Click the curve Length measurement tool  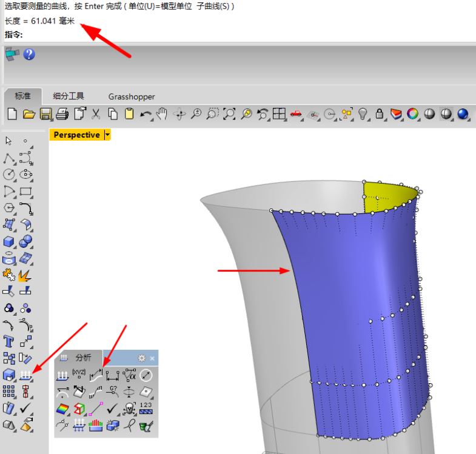[96, 375]
